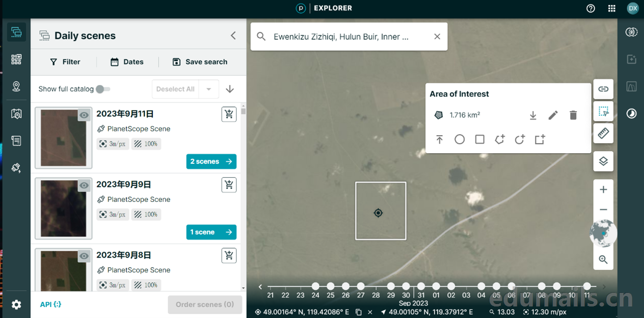
Task: Click the measure ruler tool icon
Action: point(603,133)
